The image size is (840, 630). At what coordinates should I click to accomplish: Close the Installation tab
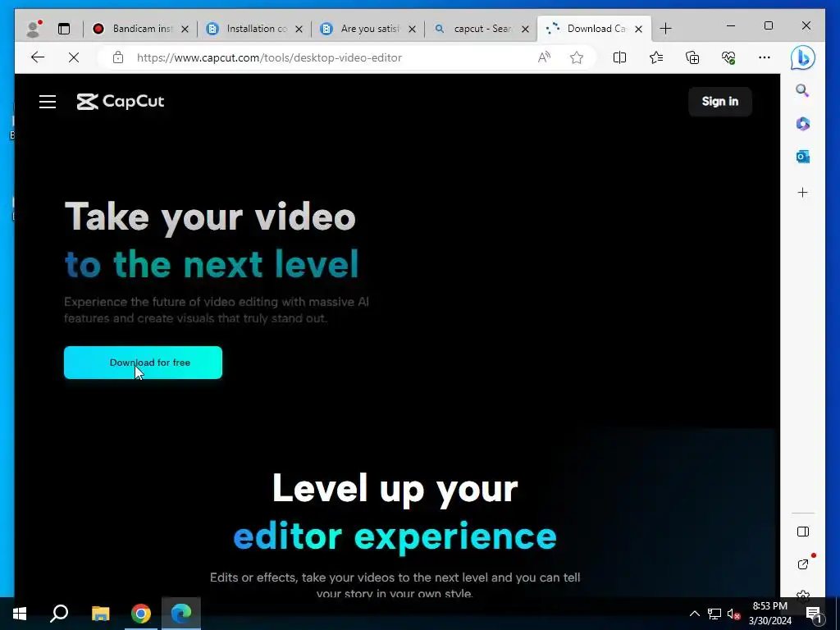point(299,29)
